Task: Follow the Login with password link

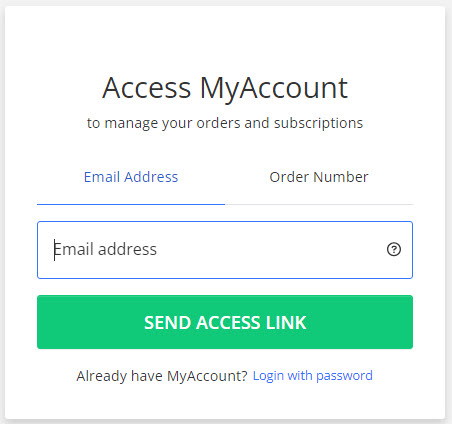Action: tap(313, 376)
